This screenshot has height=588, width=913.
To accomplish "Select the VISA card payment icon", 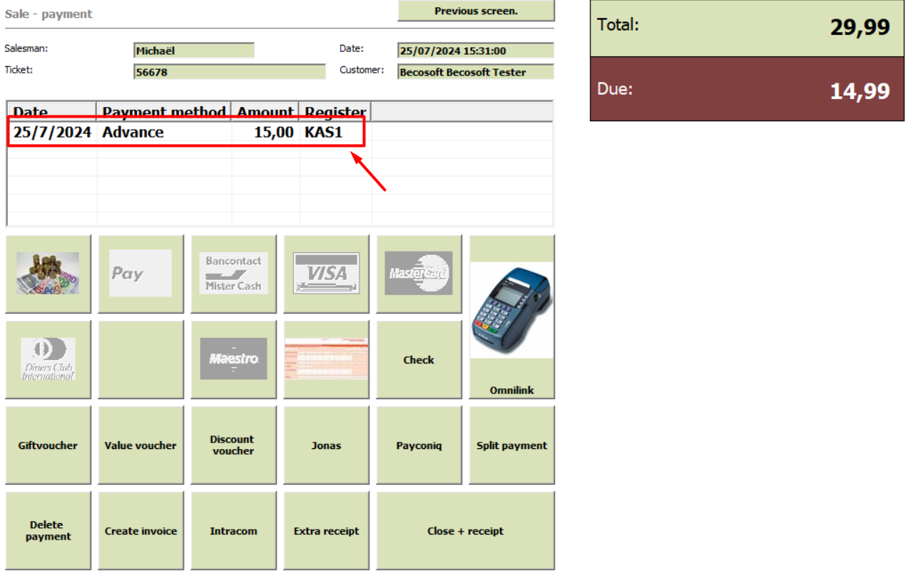I will pos(327,274).
